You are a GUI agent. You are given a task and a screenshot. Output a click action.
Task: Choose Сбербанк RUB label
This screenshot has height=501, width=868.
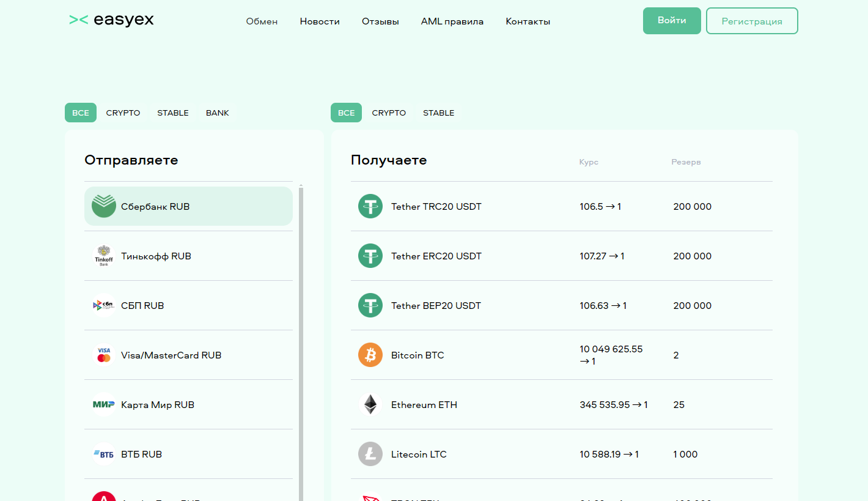pos(155,207)
